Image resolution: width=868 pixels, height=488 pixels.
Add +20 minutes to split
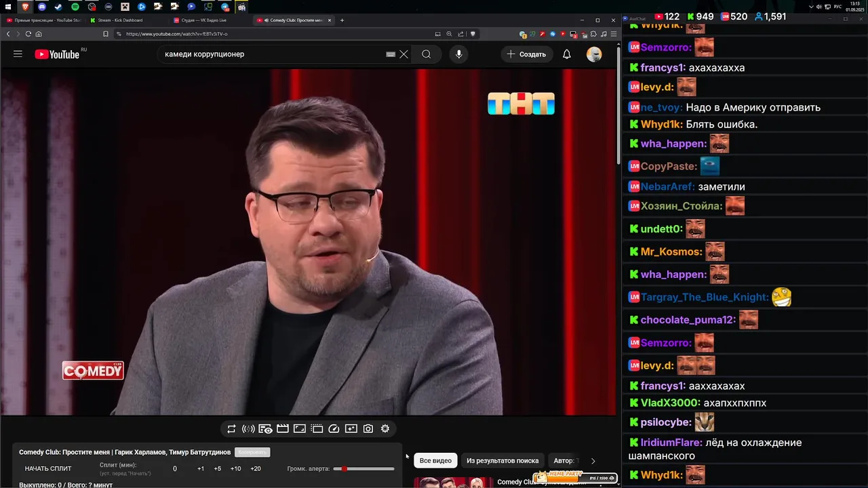[256, 468]
